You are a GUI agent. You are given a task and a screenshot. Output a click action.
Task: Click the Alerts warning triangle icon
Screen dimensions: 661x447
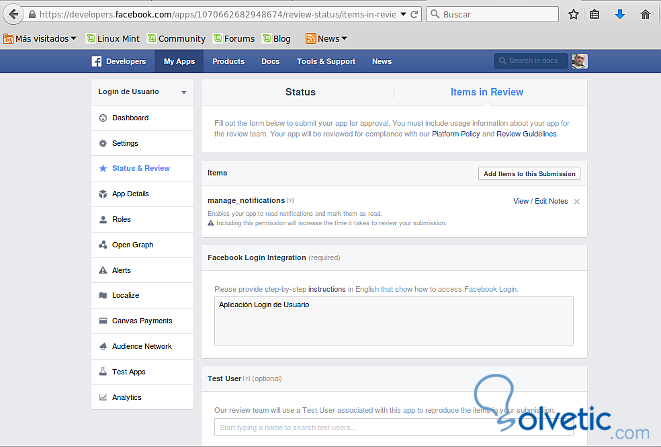[x=103, y=270]
